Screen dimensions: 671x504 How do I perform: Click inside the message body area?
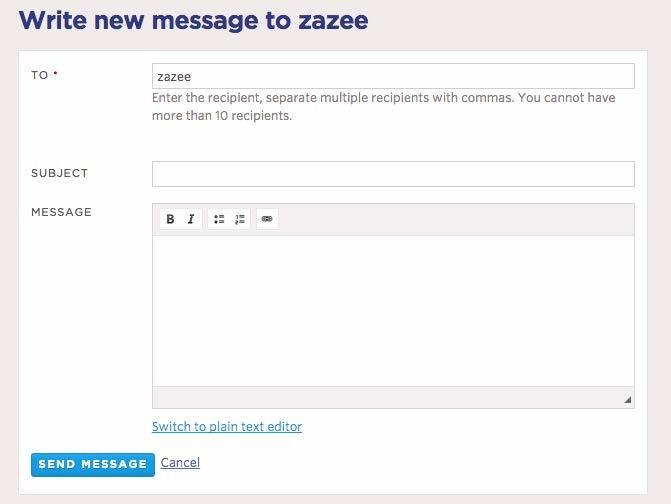click(393, 310)
